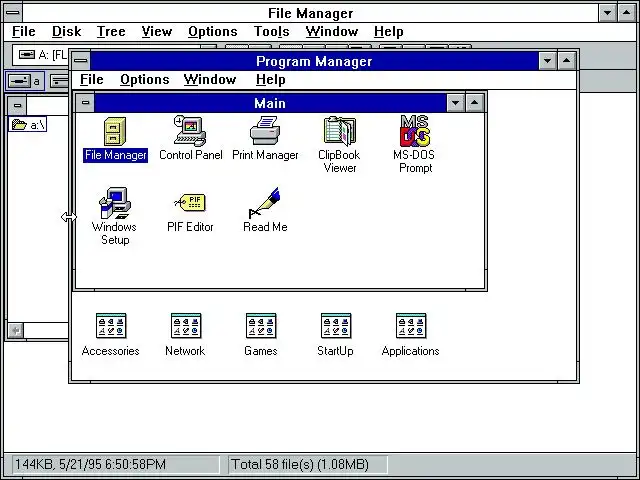
Task: Open Options menu in Program Manager
Action: click(144, 80)
